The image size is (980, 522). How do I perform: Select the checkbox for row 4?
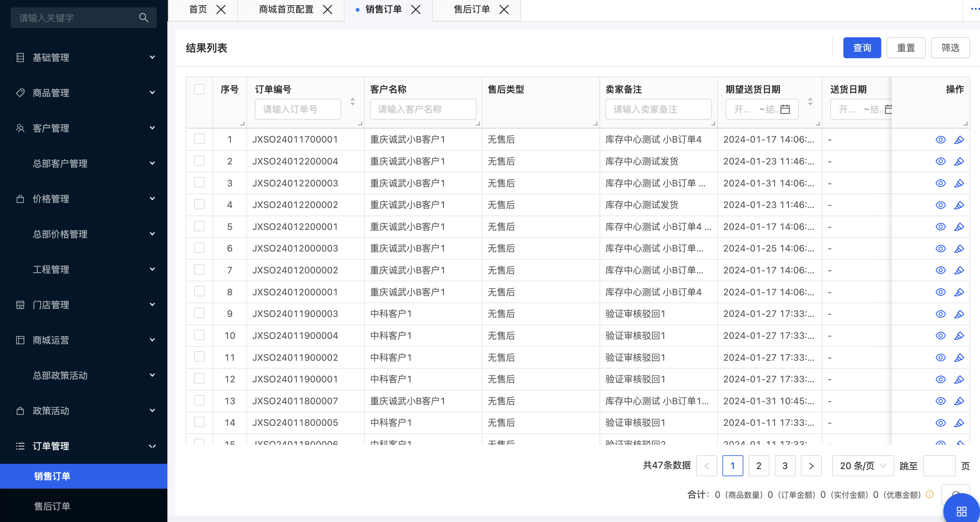(199, 204)
